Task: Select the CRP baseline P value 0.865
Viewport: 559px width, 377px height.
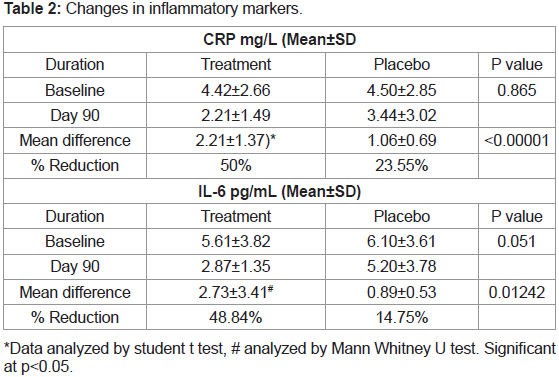Action: (517, 90)
